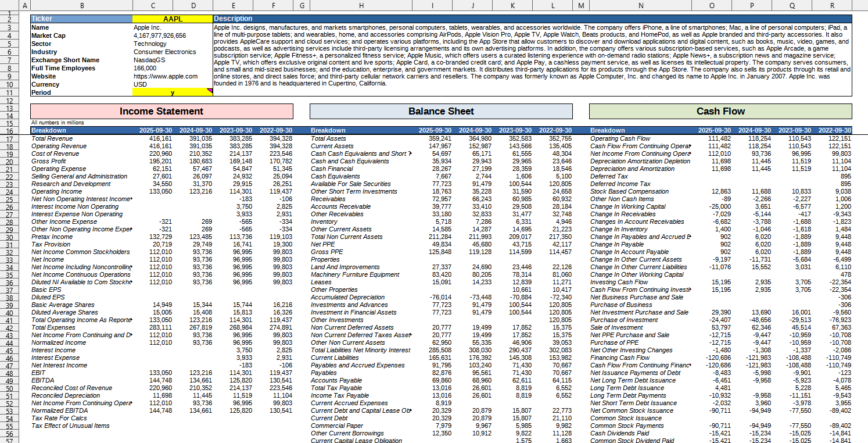The width and height of the screenshot is (868, 443).
Task: Select row header 17
Action: (x=10, y=138)
